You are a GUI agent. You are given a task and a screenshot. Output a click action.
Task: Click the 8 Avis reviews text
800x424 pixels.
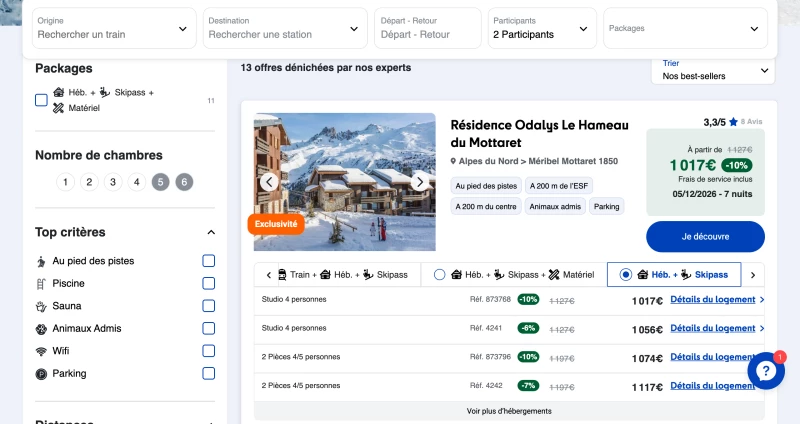point(751,121)
